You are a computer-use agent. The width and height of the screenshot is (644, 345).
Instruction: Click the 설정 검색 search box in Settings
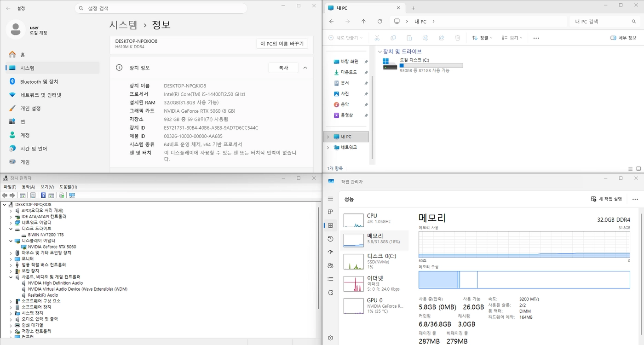[x=161, y=8]
